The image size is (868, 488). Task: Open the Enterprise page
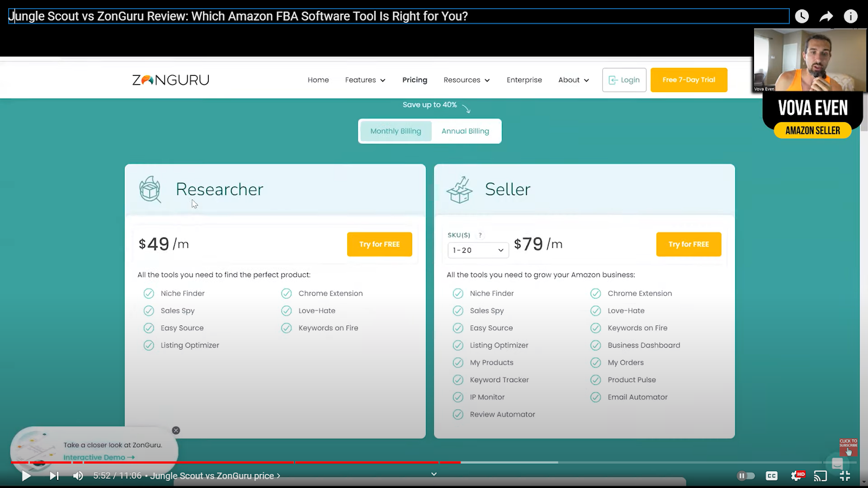pyautogui.click(x=524, y=80)
